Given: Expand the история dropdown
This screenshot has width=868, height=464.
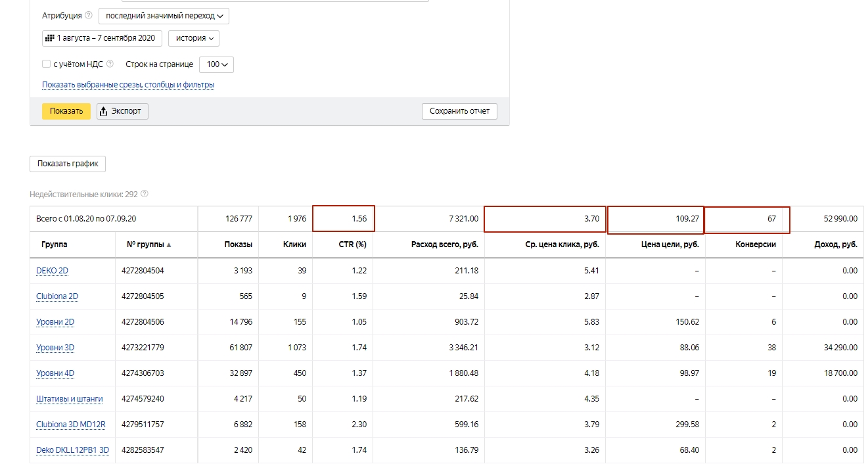Looking at the screenshot, I should [194, 38].
